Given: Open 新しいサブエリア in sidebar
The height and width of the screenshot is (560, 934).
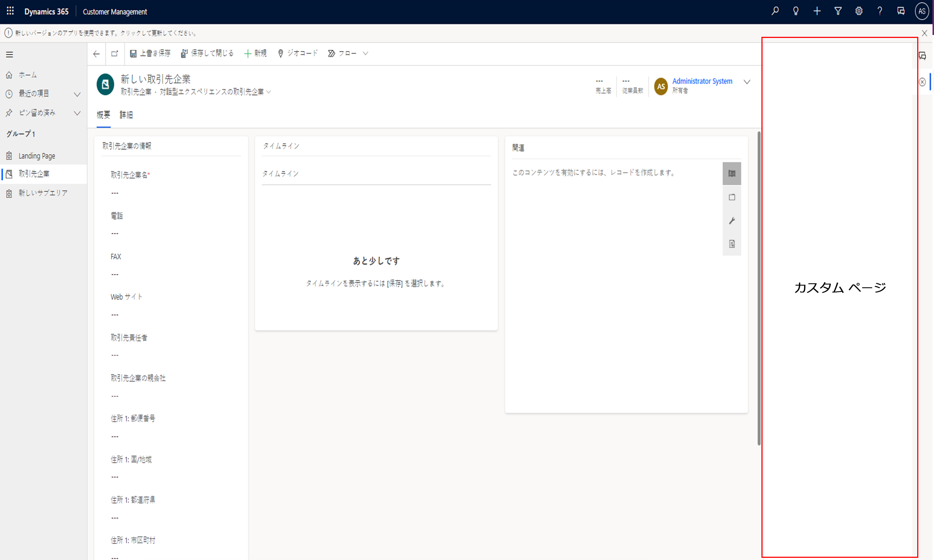Looking at the screenshot, I should pyautogui.click(x=43, y=193).
